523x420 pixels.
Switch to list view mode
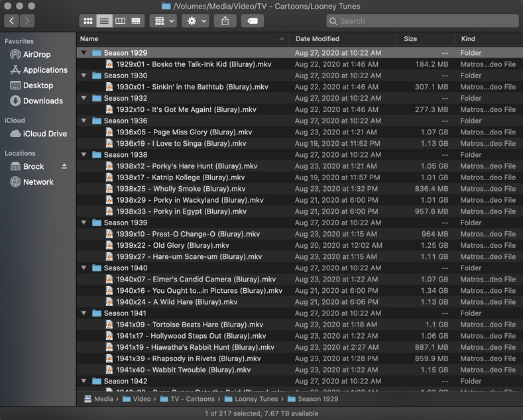pyautogui.click(x=104, y=21)
